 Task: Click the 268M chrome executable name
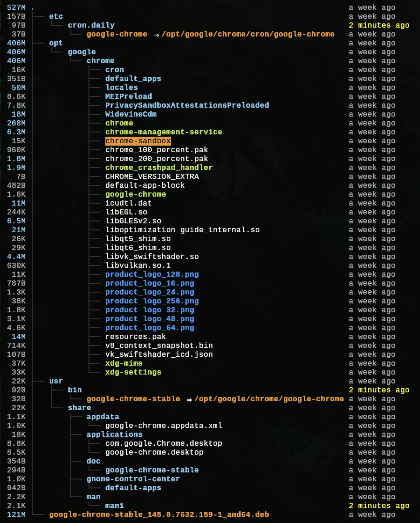(x=119, y=123)
